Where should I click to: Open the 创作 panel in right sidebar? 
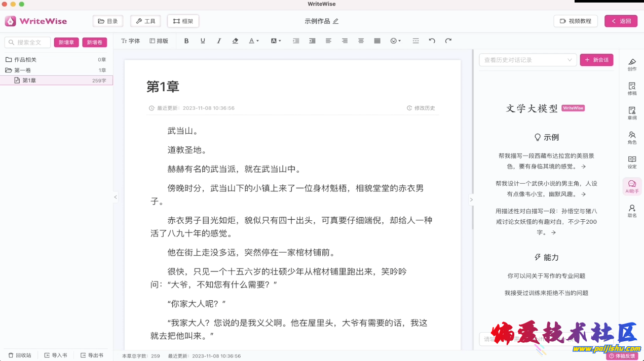(632, 64)
